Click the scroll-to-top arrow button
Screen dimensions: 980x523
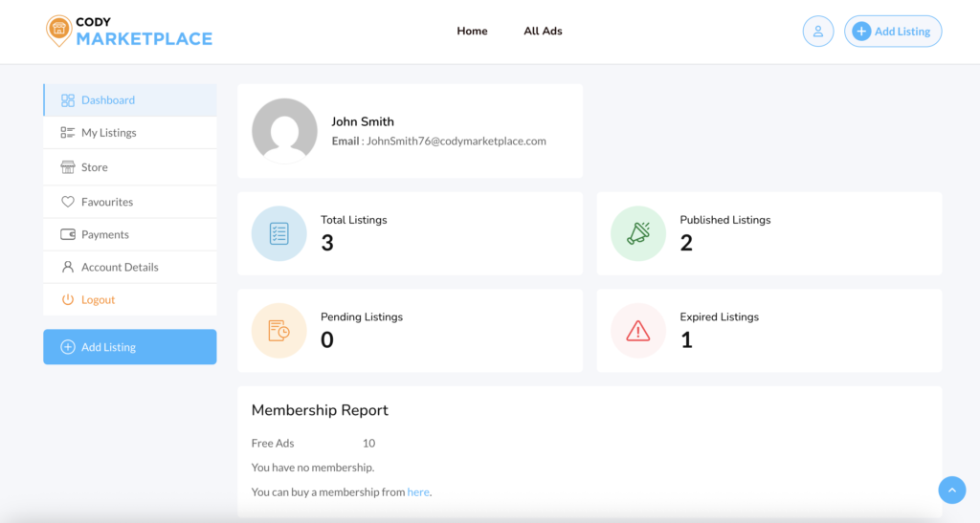tap(951, 490)
